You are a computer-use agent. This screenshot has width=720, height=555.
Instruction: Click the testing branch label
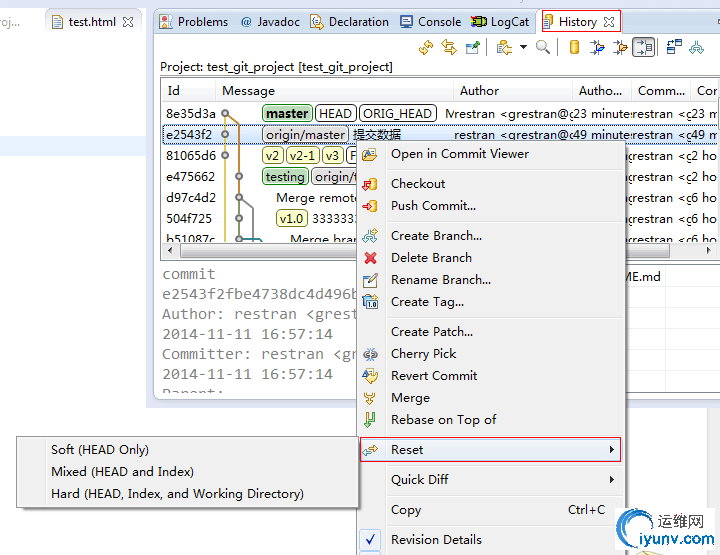(x=285, y=177)
